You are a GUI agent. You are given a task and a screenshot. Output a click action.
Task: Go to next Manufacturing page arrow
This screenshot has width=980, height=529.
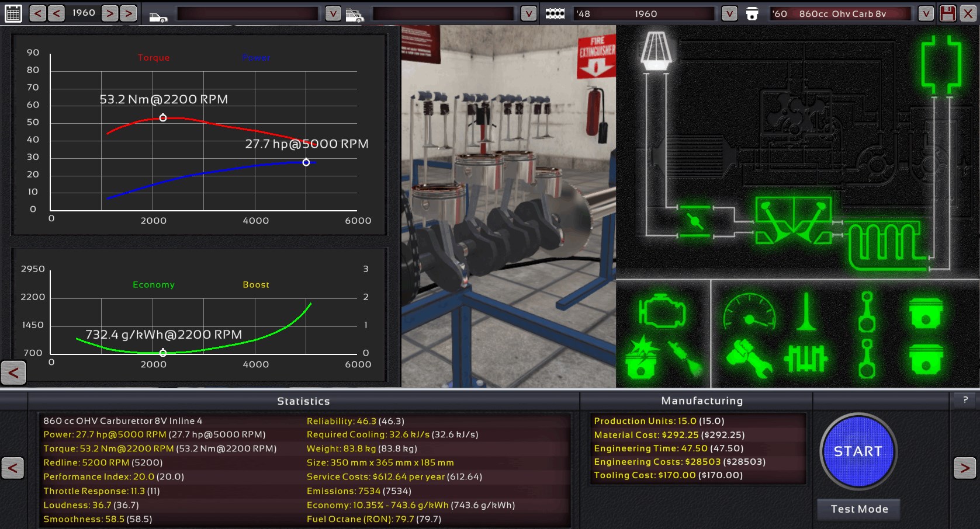coord(964,468)
